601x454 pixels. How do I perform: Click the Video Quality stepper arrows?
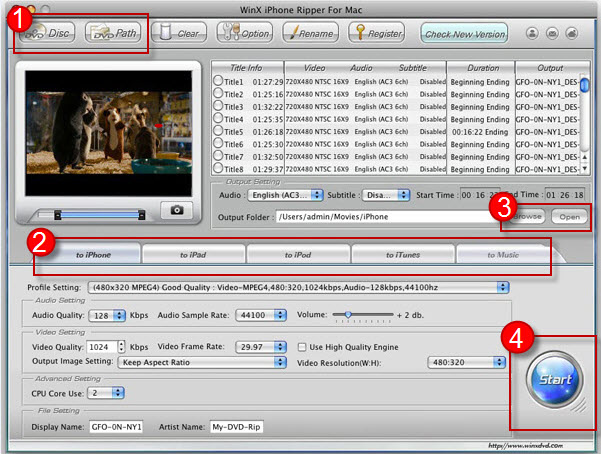(122, 347)
